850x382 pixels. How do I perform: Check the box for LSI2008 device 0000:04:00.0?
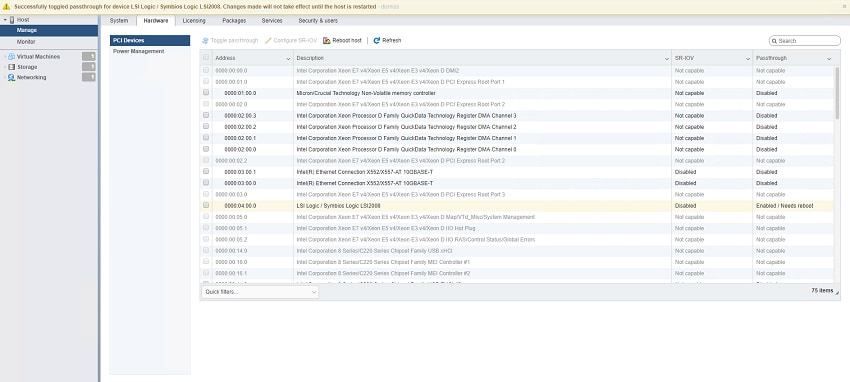(206, 205)
